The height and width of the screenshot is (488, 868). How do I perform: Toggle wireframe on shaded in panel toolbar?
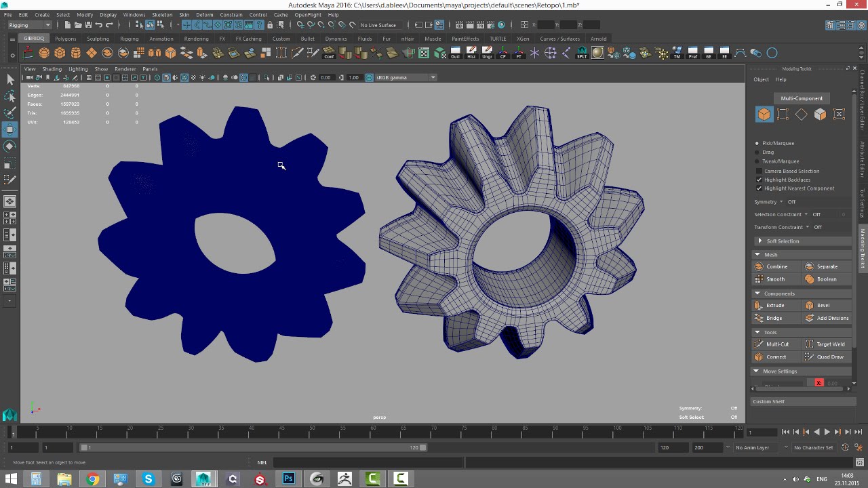[184, 77]
